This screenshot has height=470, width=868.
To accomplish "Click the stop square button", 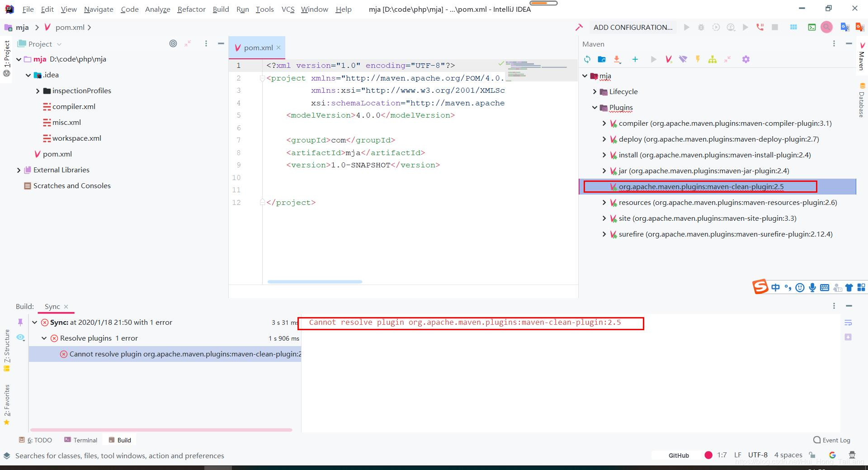I will (x=775, y=27).
